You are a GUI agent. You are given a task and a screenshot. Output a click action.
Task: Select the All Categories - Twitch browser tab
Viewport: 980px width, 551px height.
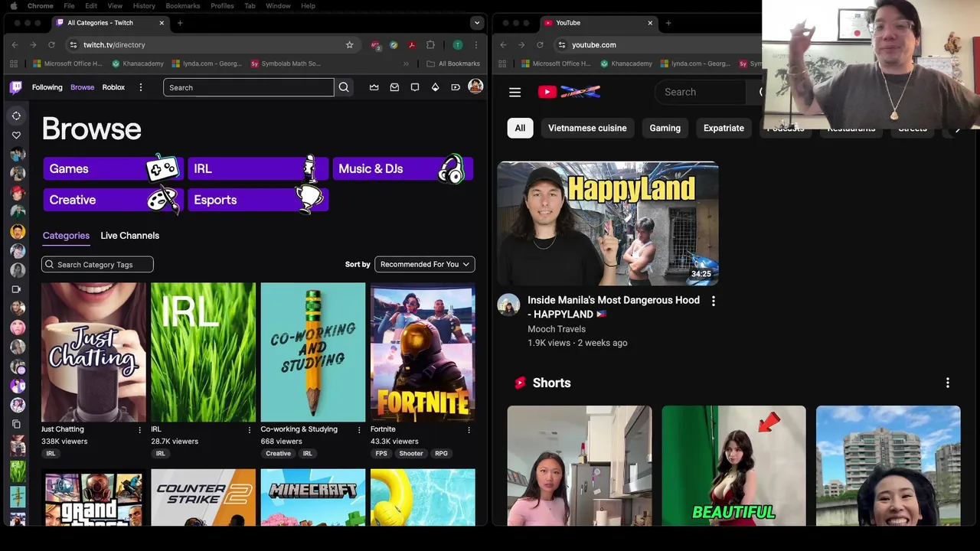point(110,23)
